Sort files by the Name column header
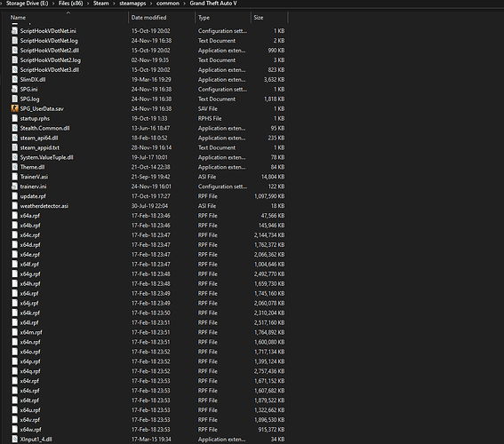 pyautogui.click(x=18, y=18)
